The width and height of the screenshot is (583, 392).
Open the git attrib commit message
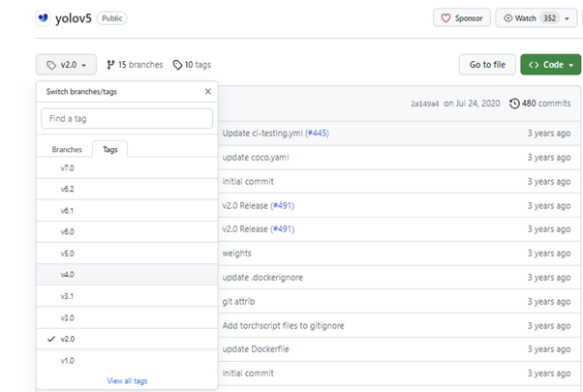pyautogui.click(x=238, y=302)
